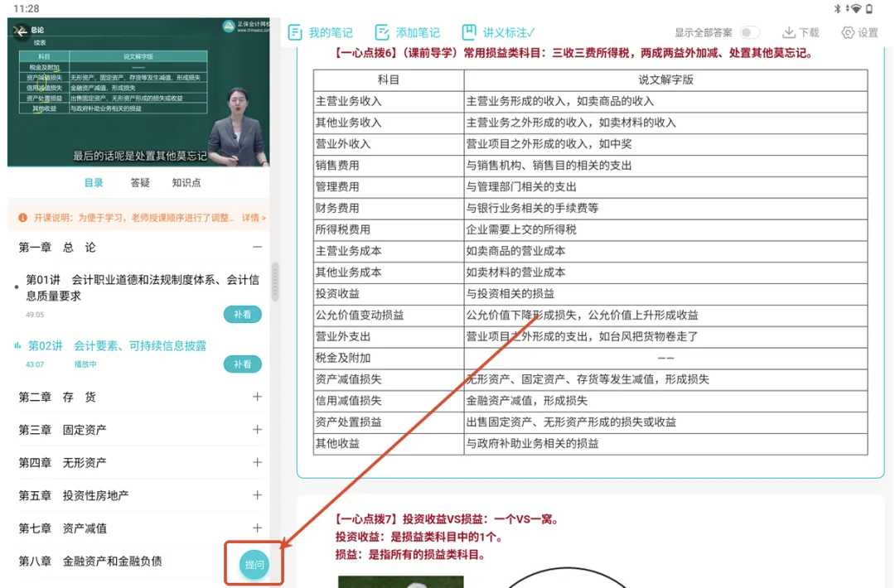Click 投资收益 table cell
The height and width of the screenshot is (588, 895).
point(388,294)
